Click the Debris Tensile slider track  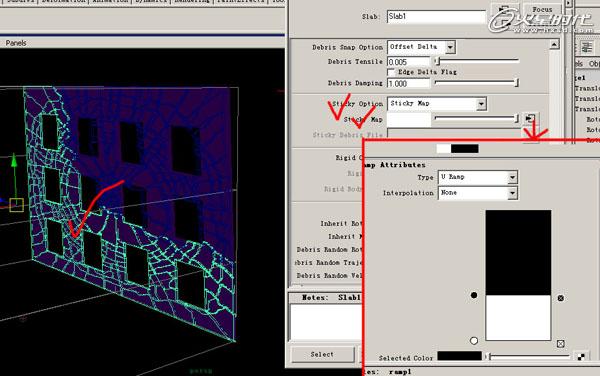click(477, 61)
